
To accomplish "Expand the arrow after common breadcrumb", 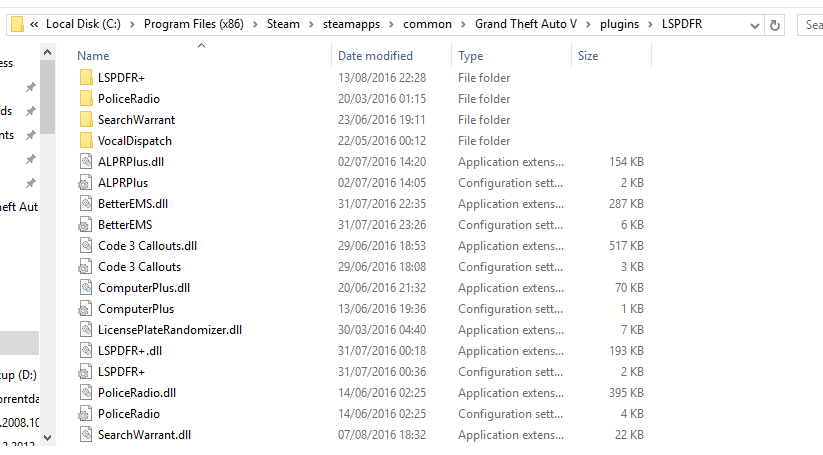I will click(463, 25).
